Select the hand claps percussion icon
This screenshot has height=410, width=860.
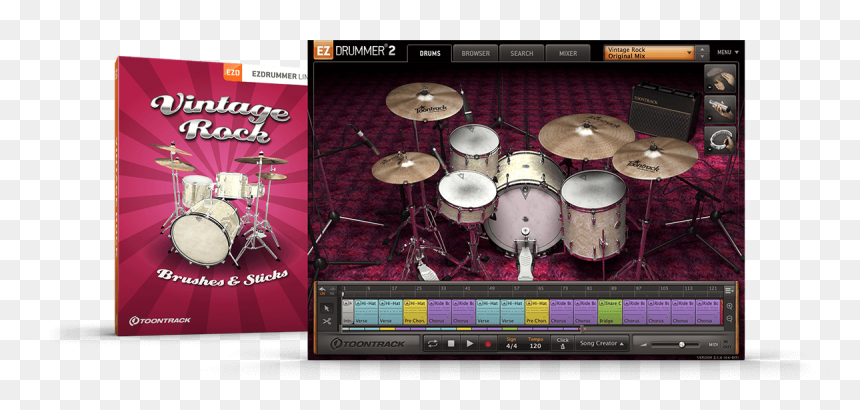[x=720, y=78]
